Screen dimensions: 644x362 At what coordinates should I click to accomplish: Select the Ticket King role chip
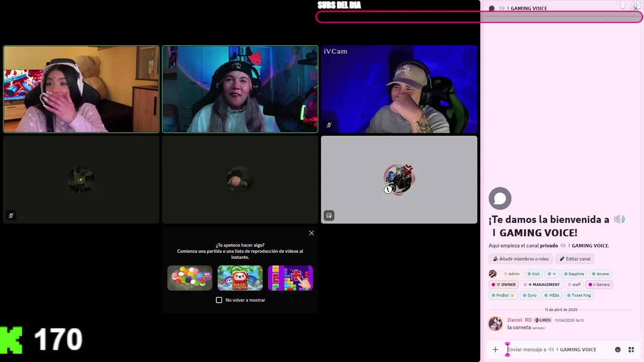tap(579, 295)
